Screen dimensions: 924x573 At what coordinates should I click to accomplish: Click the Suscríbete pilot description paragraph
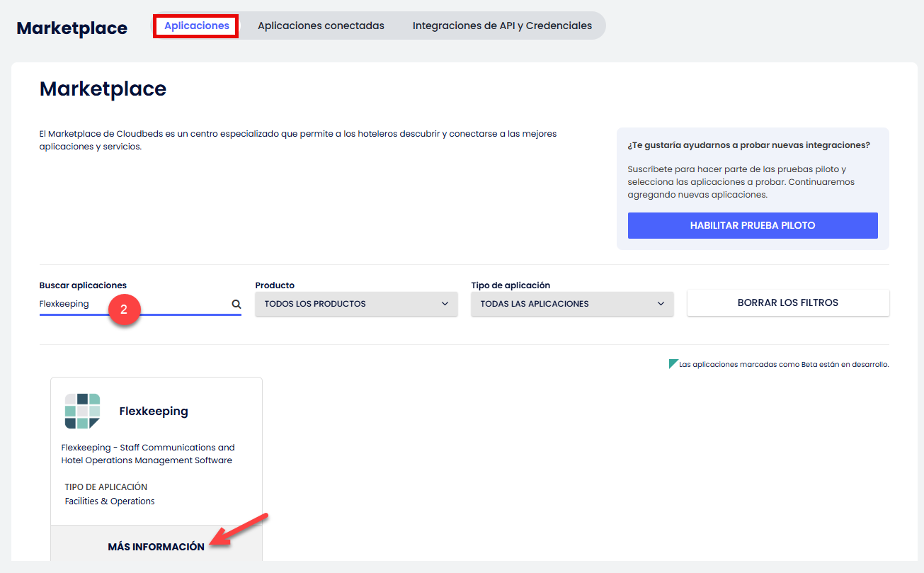click(x=741, y=182)
